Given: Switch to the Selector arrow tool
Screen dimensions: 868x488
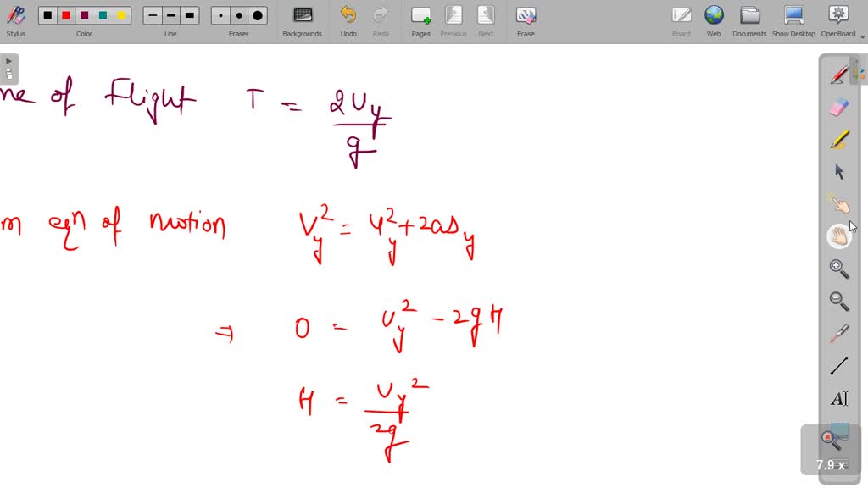Looking at the screenshot, I should [x=838, y=172].
